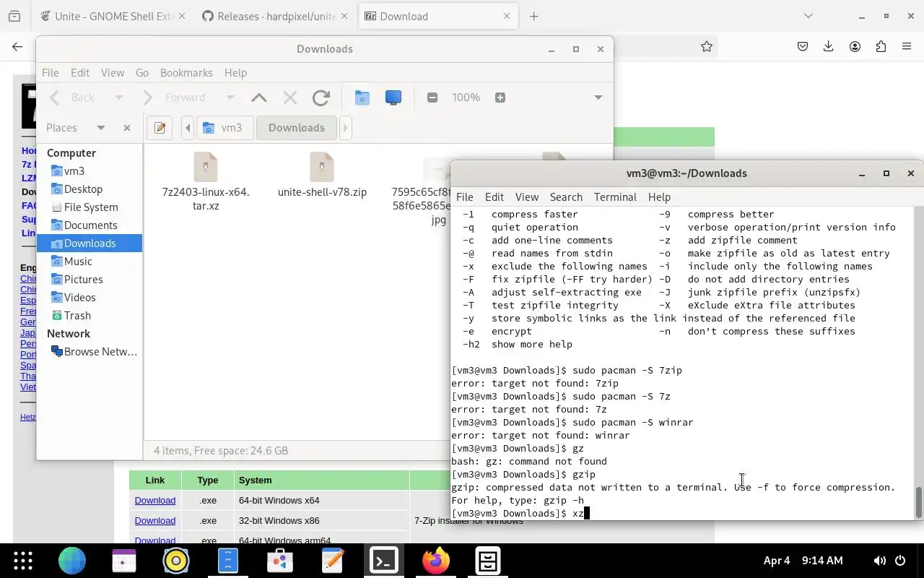Close the Places side pane

tap(127, 128)
